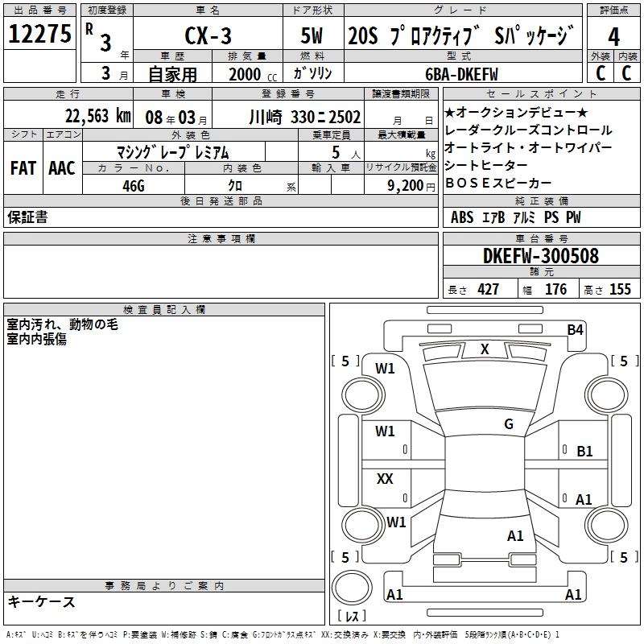Click inspector note 室内汚れ、動物の毛
The height and width of the screenshot is (644, 644).
[x=63, y=324]
